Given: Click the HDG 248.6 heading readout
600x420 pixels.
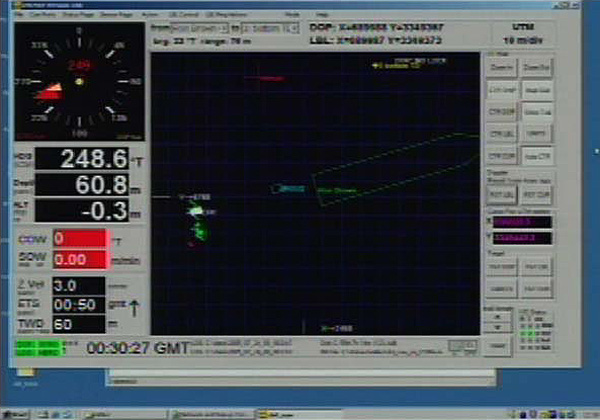Looking at the screenshot, I should pos(82,158).
